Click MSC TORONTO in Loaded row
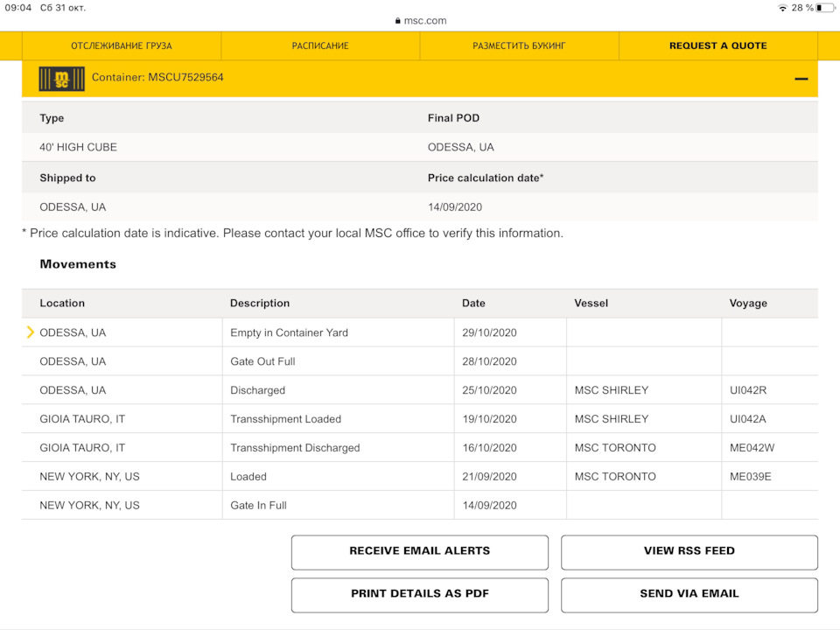The image size is (840, 630). click(x=615, y=477)
